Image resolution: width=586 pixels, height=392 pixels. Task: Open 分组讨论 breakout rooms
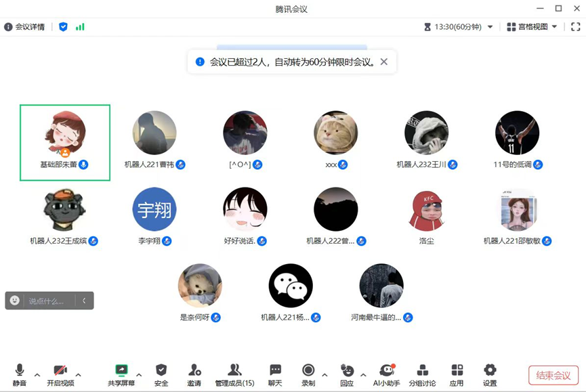[x=422, y=373]
